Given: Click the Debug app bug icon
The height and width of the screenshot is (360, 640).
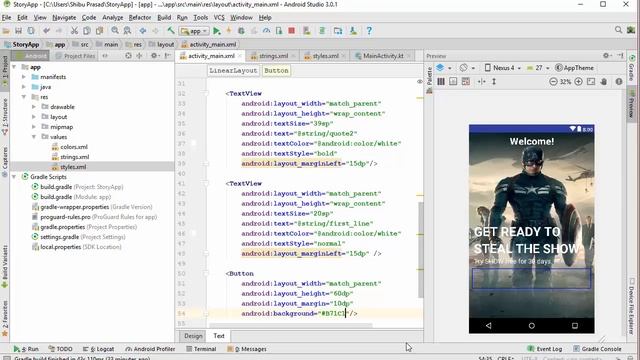Looking at the screenshot, I should click(x=241, y=31).
